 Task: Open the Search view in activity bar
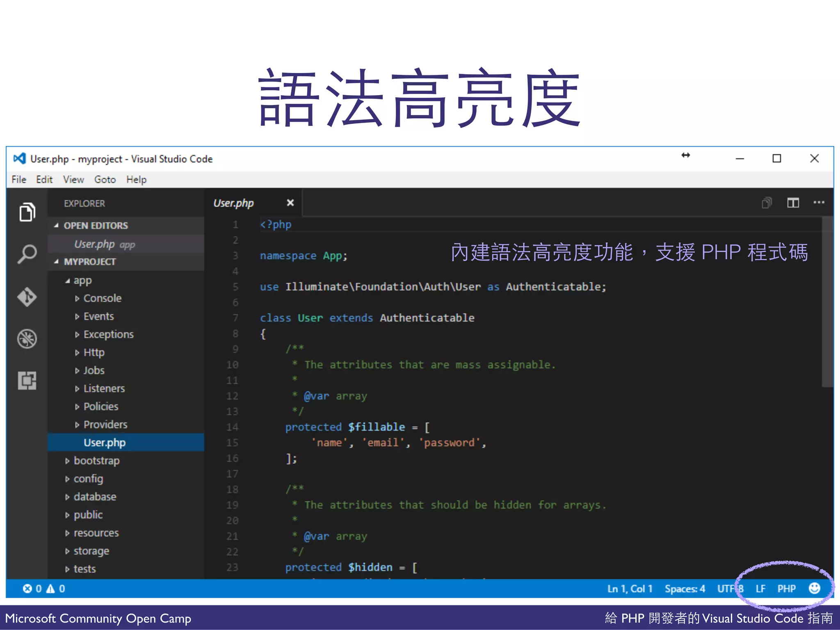[27, 254]
